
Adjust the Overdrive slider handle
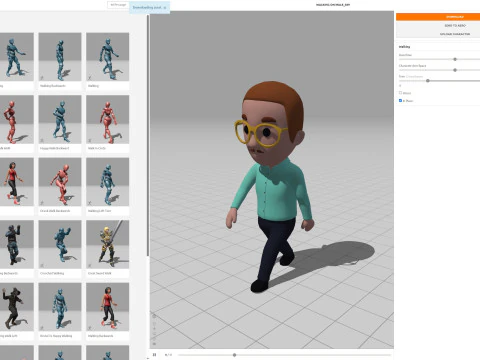coord(455,59)
